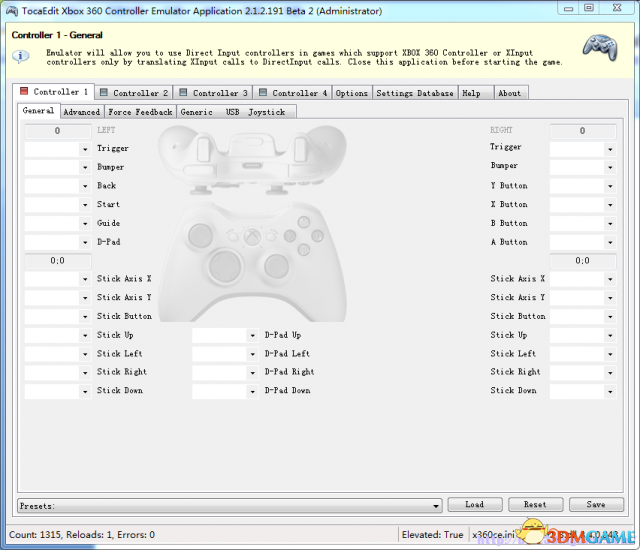This screenshot has height=550, width=640.
Task: Click the left trigger value field showing 0
Action: (x=58, y=131)
